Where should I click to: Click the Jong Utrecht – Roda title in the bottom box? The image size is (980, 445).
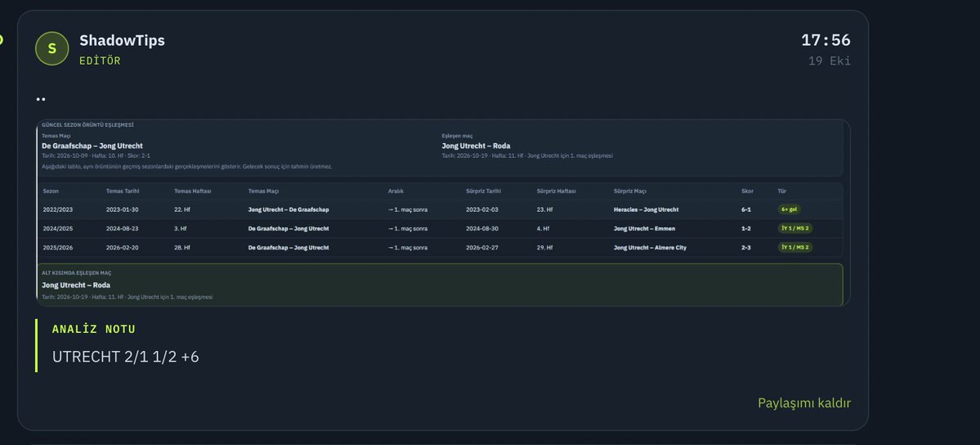coord(76,285)
